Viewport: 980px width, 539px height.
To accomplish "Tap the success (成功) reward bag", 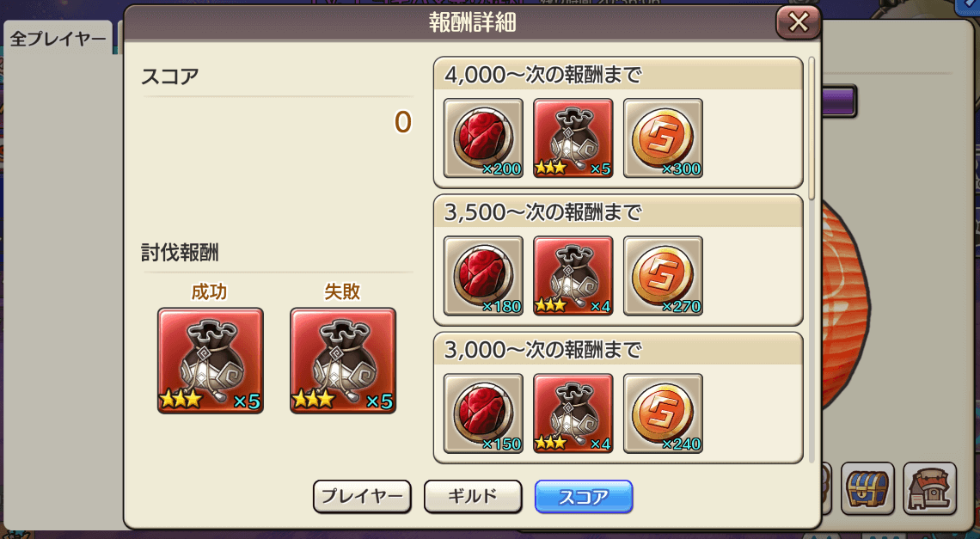I will click(210, 361).
